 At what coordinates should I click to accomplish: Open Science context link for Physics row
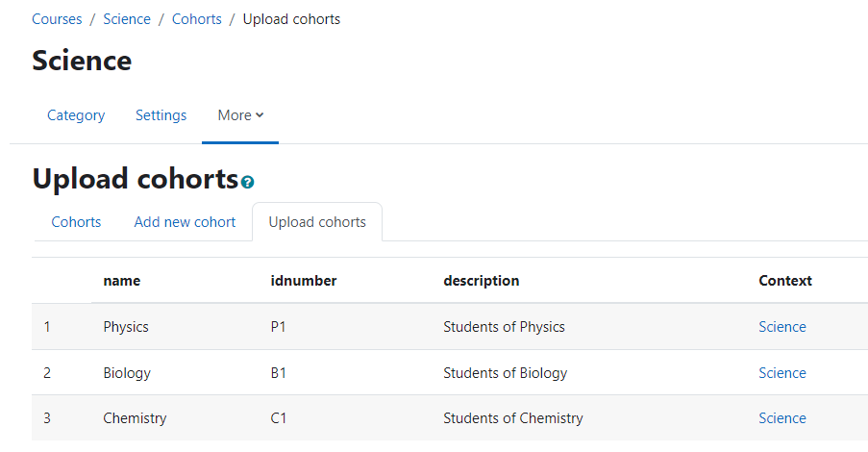(782, 327)
